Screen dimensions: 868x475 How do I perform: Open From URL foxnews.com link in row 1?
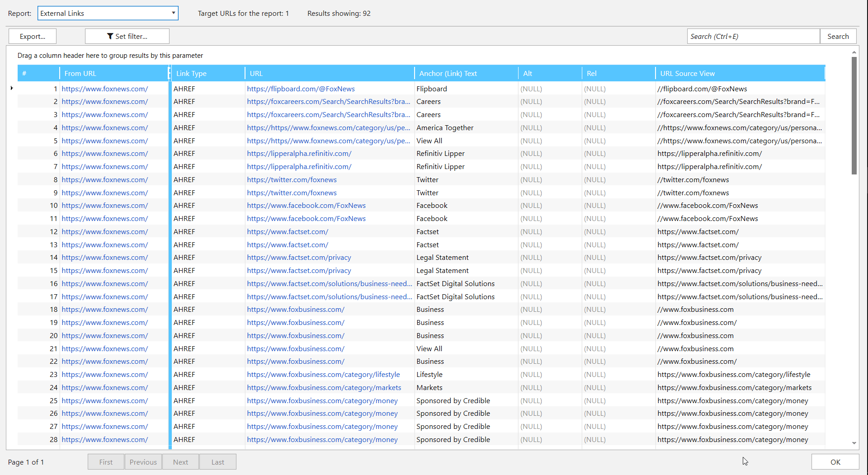tap(104, 89)
